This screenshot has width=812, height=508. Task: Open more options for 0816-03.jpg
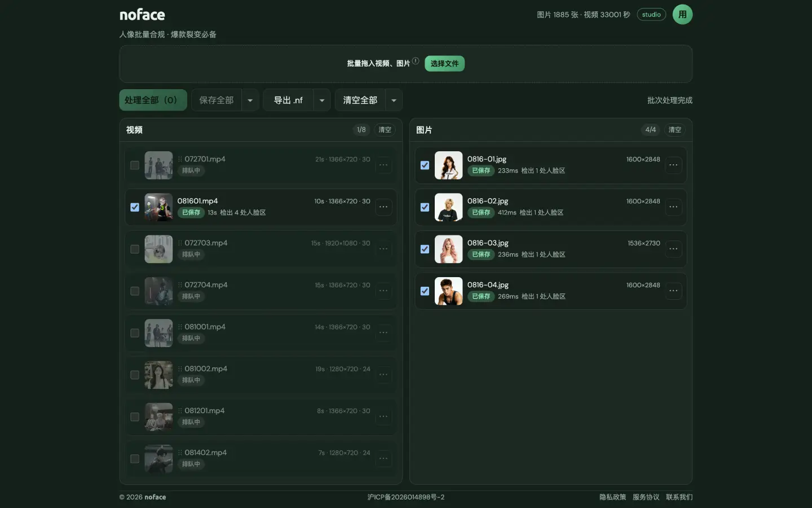[x=673, y=249]
